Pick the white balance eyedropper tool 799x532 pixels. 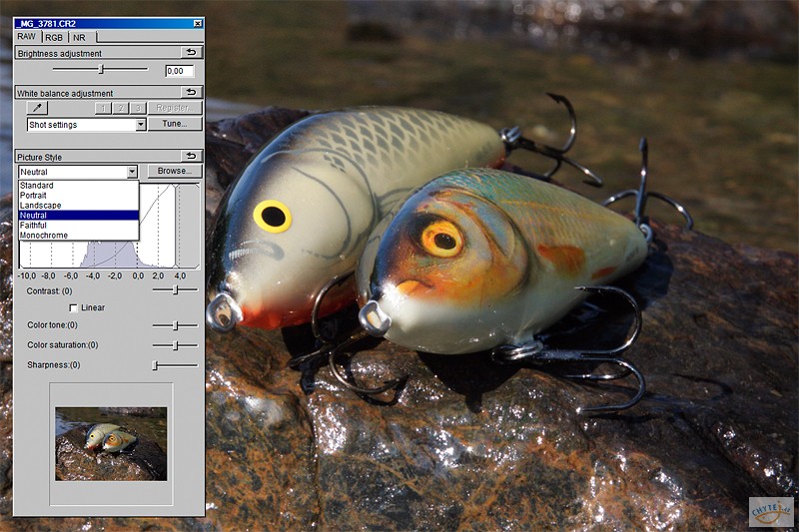point(37,108)
